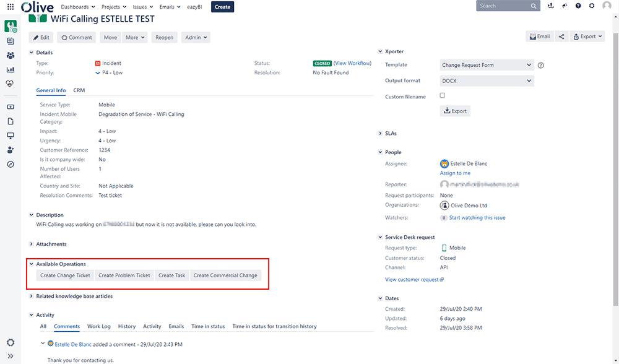Open the Template dropdown for Change Request Form
The image size is (619, 364).
click(x=487, y=65)
